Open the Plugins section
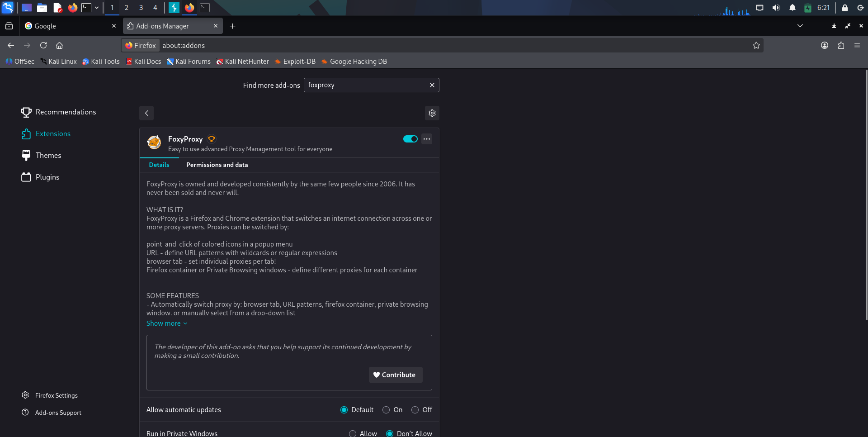Image resolution: width=868 pixels, height=437 pixels. [x=40, y=177]
